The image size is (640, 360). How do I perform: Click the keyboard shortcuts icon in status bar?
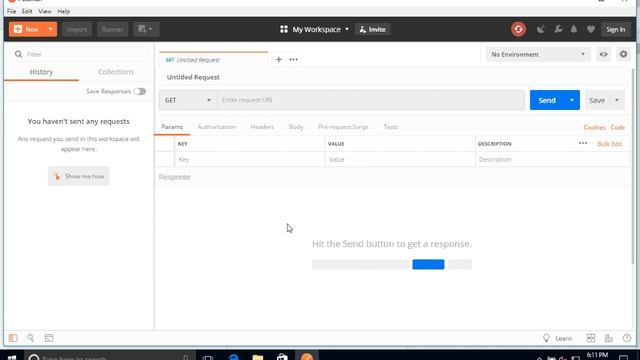609,338
